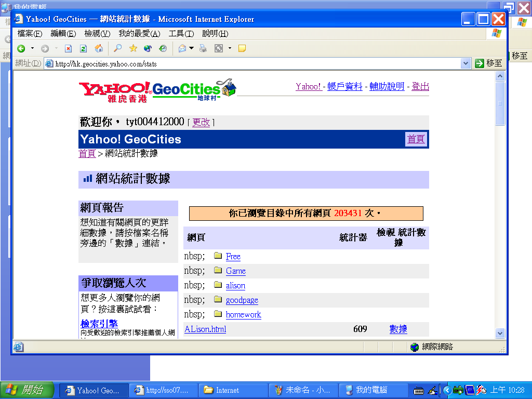This screenshot has width=532, height=399.
Task: Click the Internet zone globe in status bar
Action: click(x=414, y=347)
